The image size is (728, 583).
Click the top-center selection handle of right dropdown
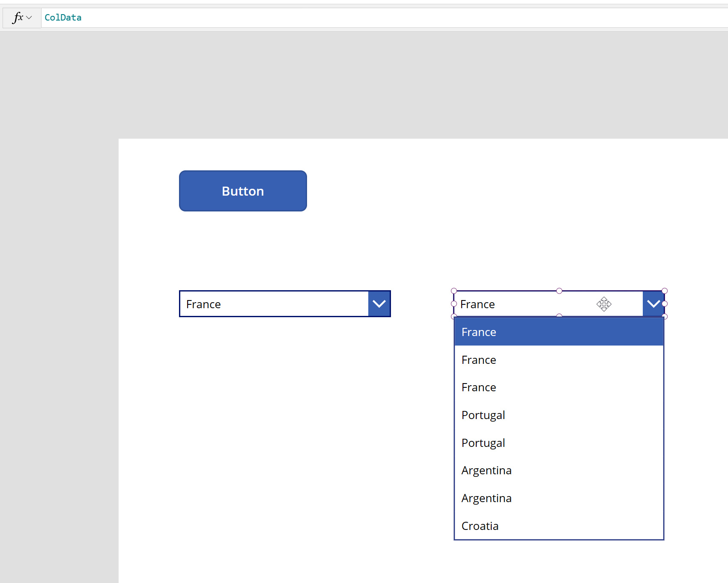click(x=559, y=291)
